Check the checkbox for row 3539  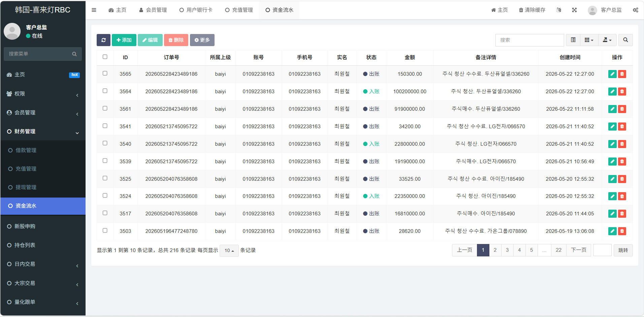(x=105, y=161)
